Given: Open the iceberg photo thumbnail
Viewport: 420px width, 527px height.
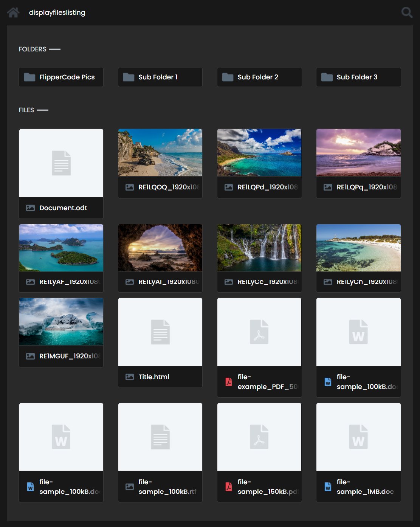Looking at the screenshot, I should [x=61, y=321].
